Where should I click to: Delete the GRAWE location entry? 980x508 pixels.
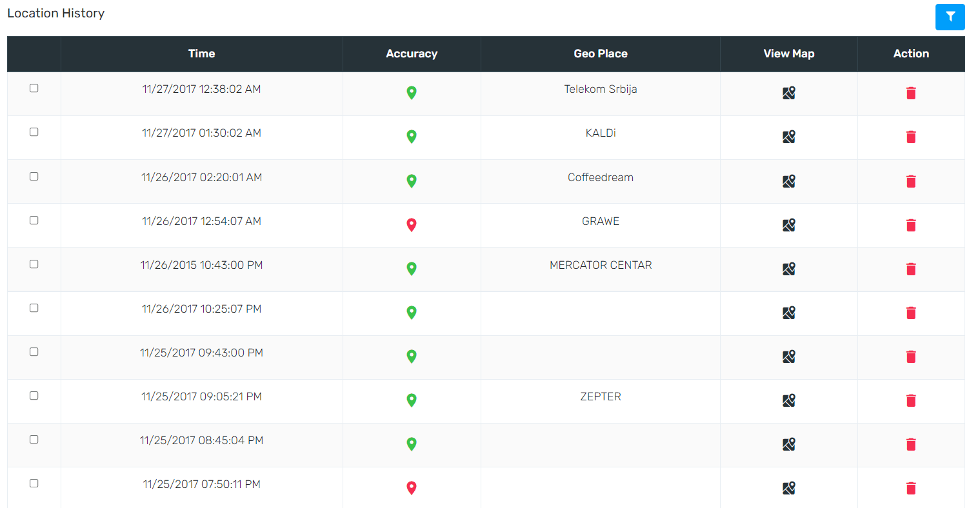click(x=911, y=225)
